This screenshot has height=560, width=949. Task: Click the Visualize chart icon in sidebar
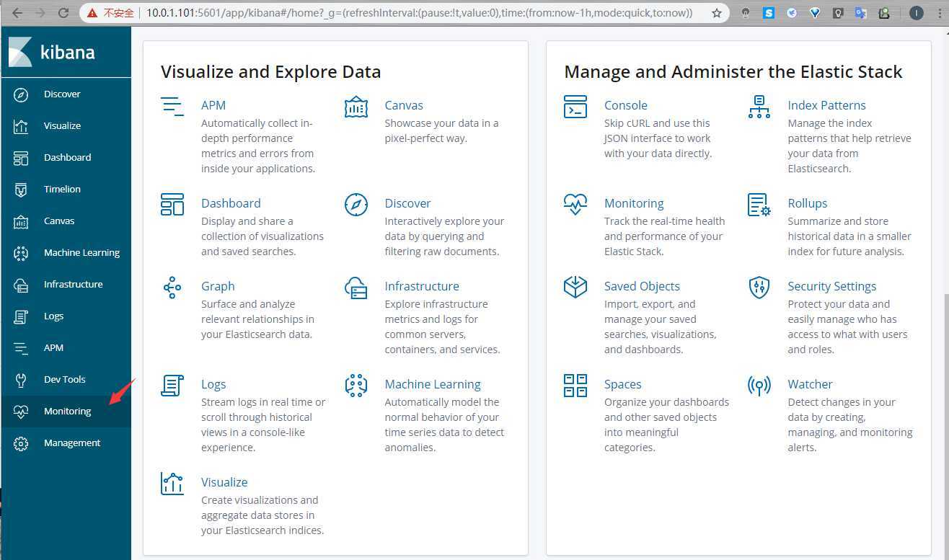click(21, 126)
